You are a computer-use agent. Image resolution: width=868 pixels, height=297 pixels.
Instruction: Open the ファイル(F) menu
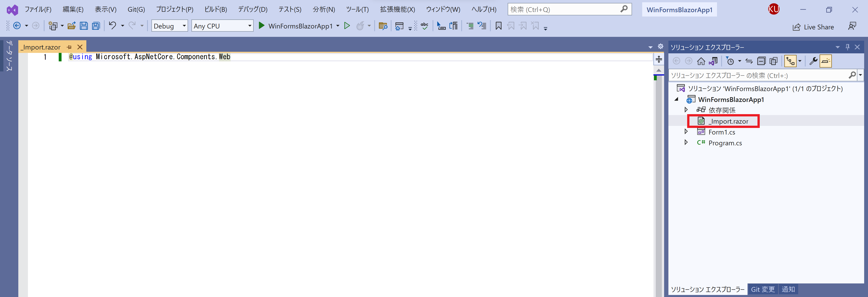(x=38, y=9)
